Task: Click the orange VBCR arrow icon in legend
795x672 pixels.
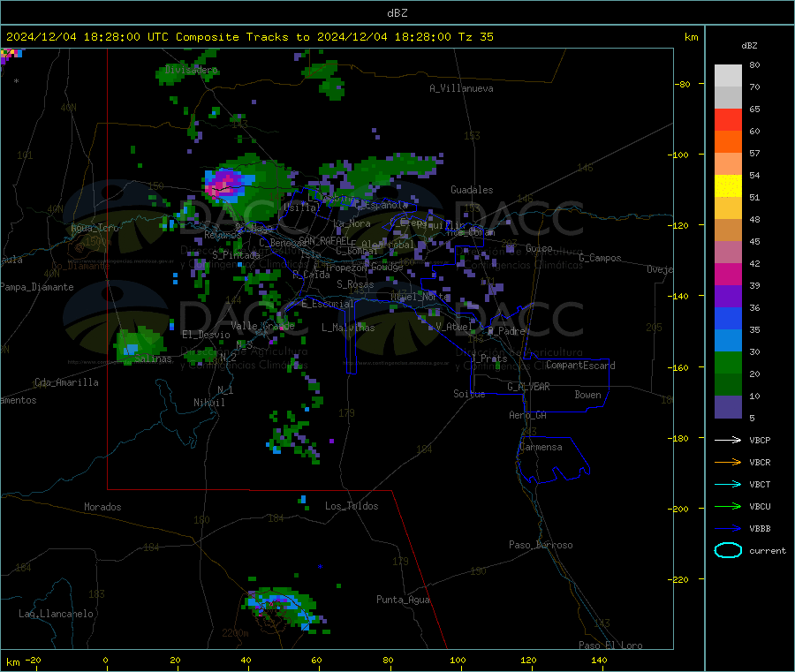Action: (x=728, y=462)
